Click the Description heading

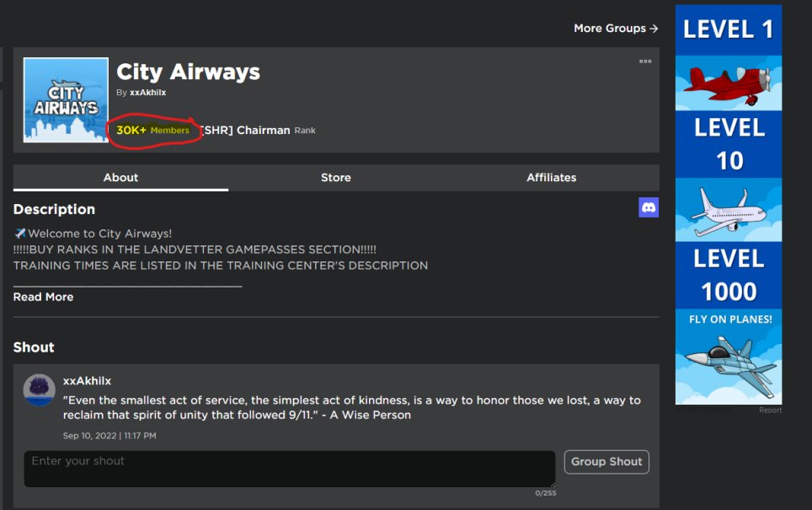coord(55,209)
